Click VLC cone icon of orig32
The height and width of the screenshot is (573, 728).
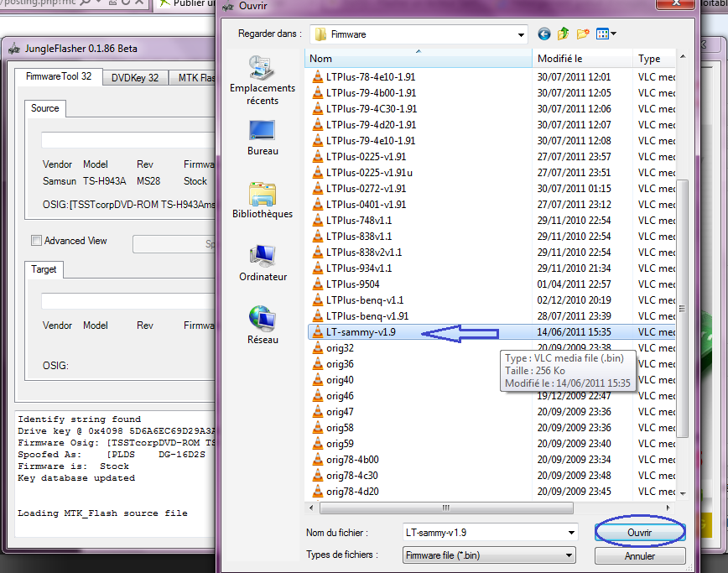(x=318, y=348)
